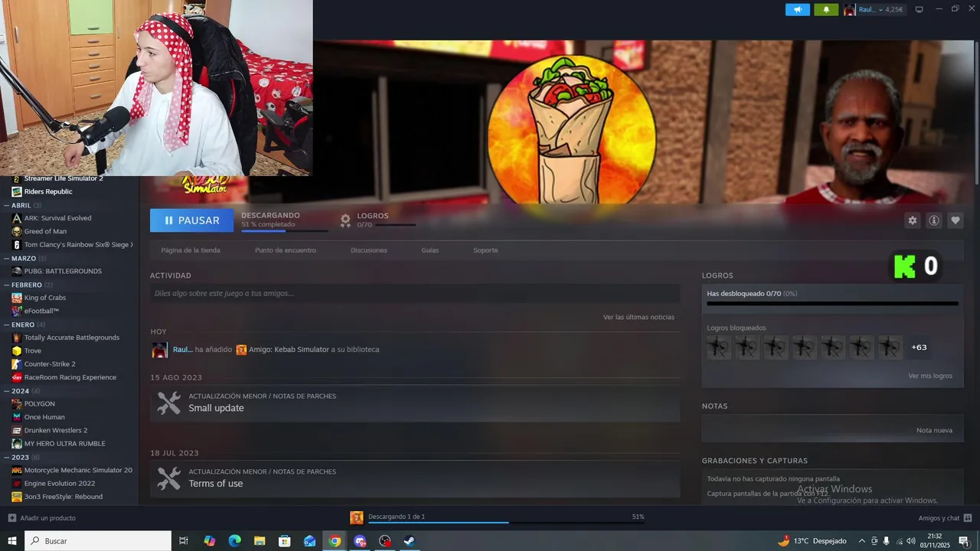Viewport: 980px width, 551px height.
Task: Open Steam from the taskbar
Action: pos(410,541)
